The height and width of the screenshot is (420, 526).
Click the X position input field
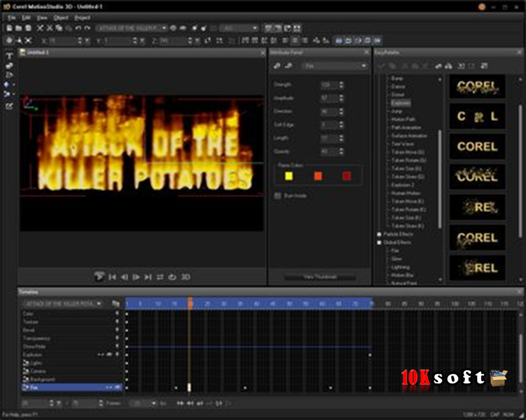[63, 41]
